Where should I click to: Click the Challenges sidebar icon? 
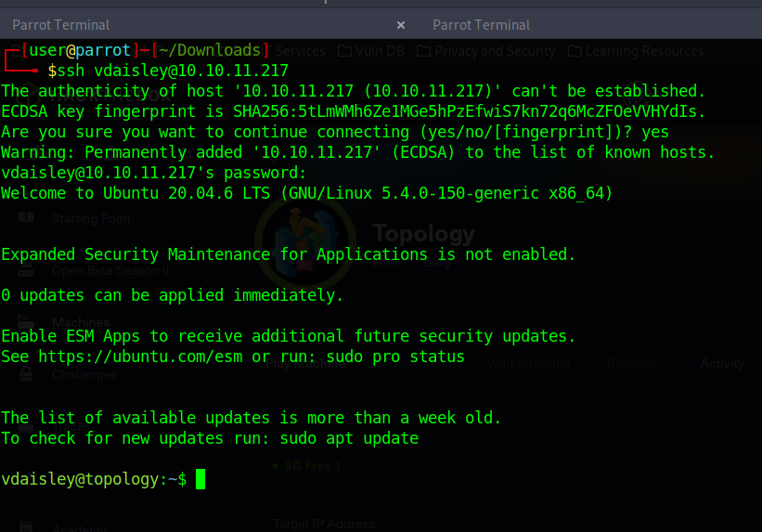(26, 374)
